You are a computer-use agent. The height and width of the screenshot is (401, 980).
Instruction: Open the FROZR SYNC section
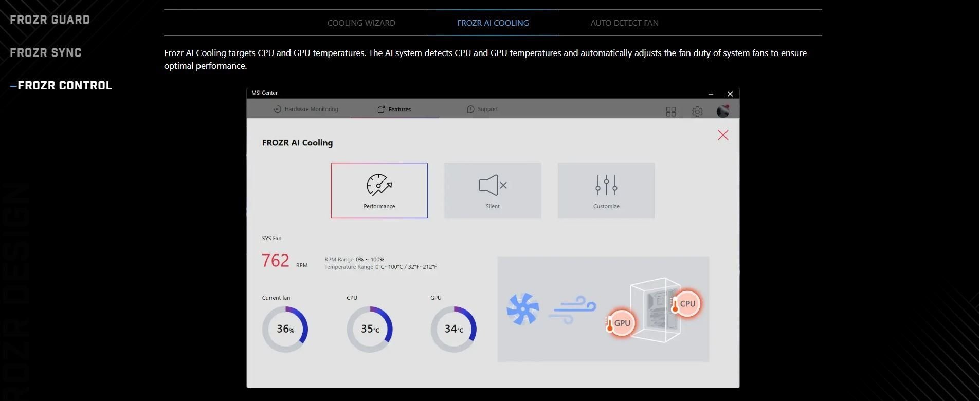[46, 52]
